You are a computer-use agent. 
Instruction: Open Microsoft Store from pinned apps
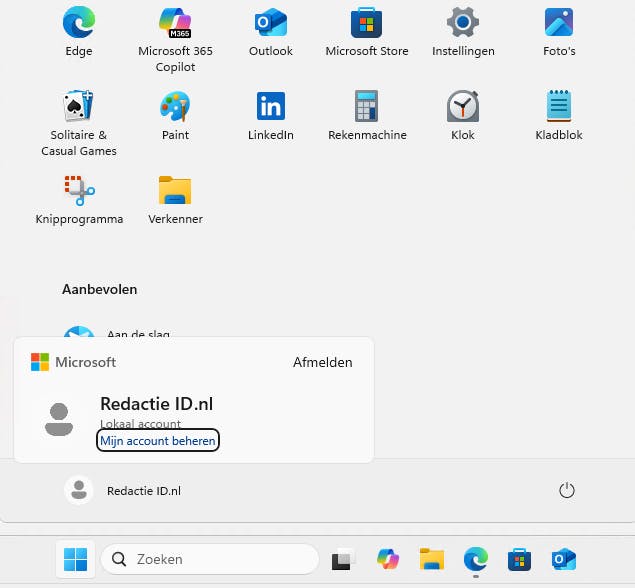point(367,32)
